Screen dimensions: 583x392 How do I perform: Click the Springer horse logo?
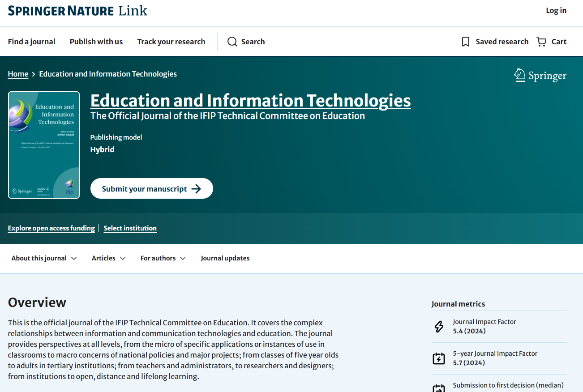519,75
